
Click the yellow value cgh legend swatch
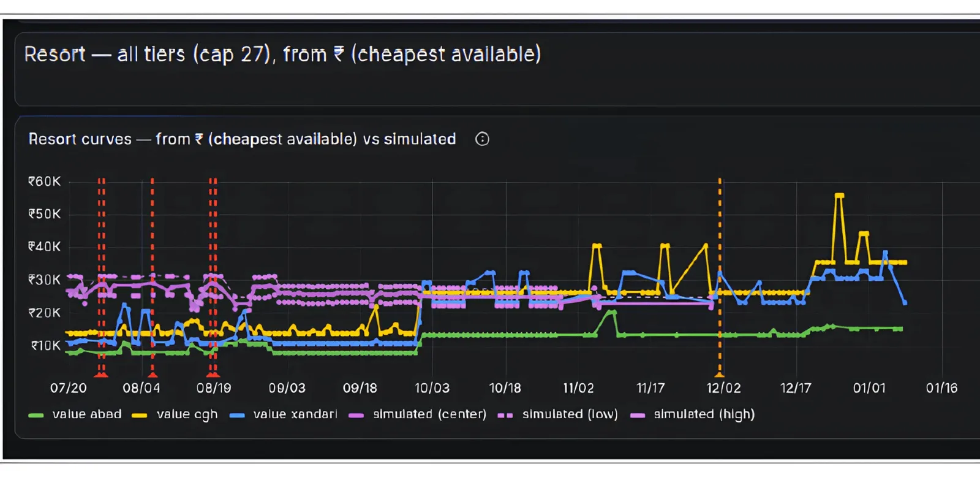click(x=140, y=416)
